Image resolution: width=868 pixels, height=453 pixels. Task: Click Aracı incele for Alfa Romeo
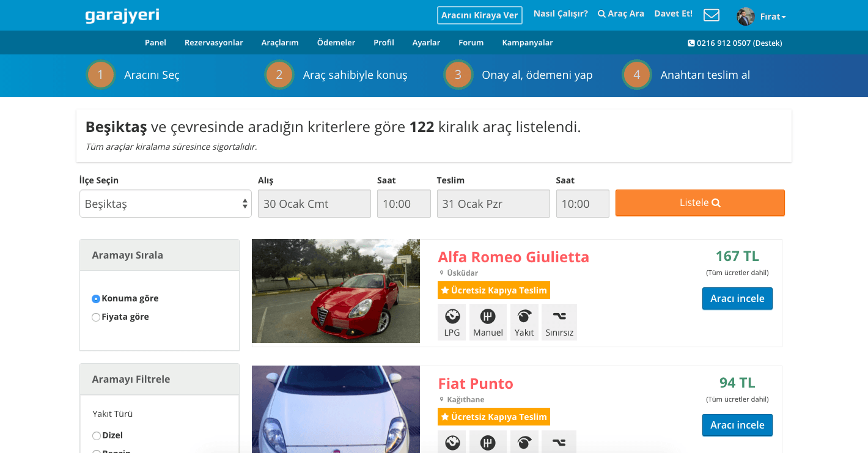click(x=737, y=298)
